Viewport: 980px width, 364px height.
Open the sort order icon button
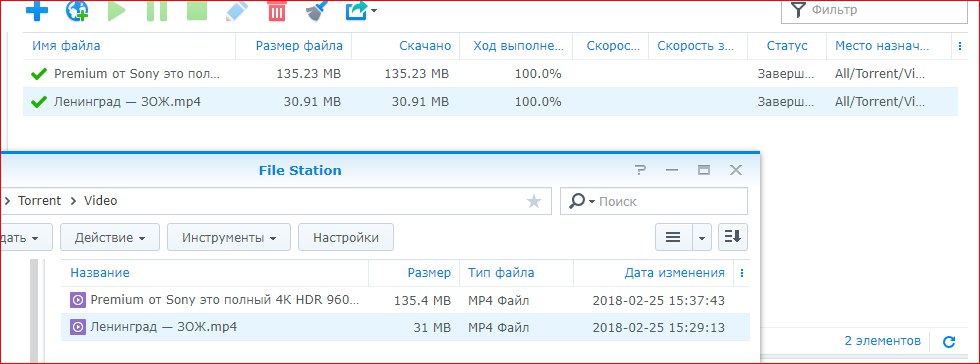click(x=732, y=237)
